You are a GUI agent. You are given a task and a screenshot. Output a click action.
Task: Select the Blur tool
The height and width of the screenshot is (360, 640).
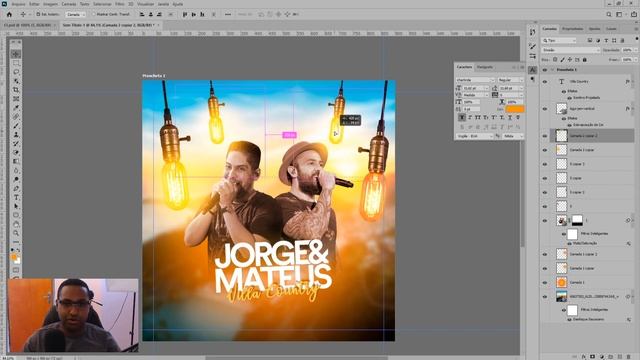tap(16, 171)
